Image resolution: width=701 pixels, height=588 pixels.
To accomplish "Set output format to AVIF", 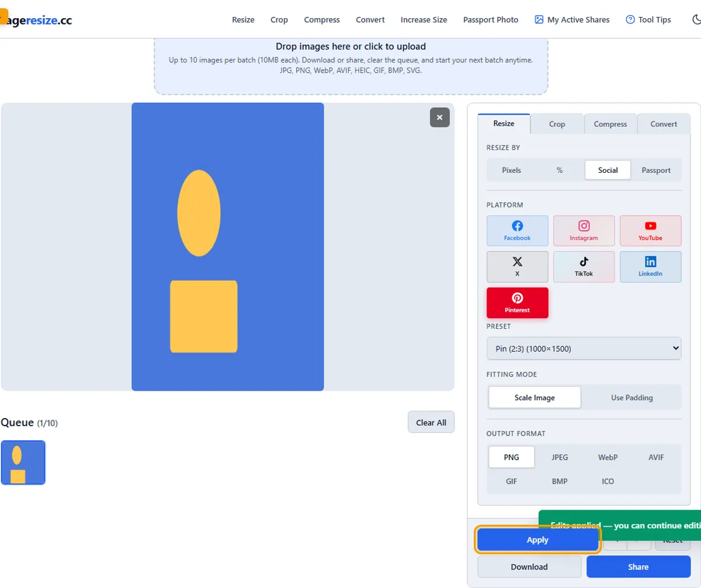I will point(656,457).
